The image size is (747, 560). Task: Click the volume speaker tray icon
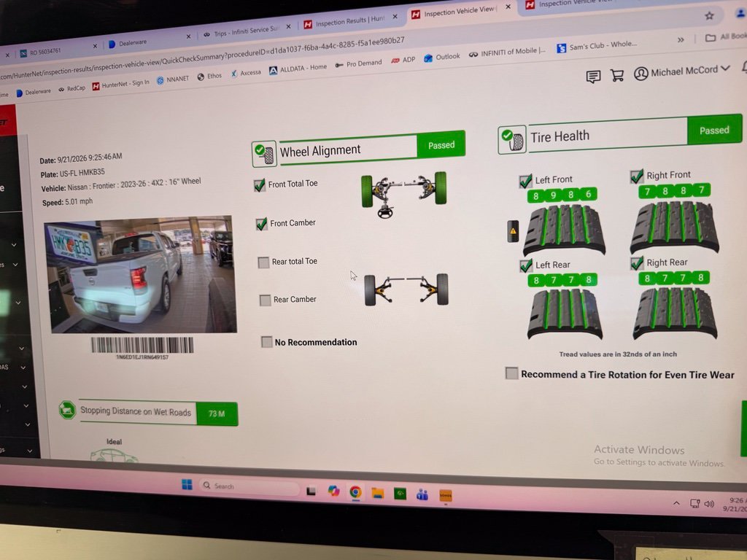709,504
